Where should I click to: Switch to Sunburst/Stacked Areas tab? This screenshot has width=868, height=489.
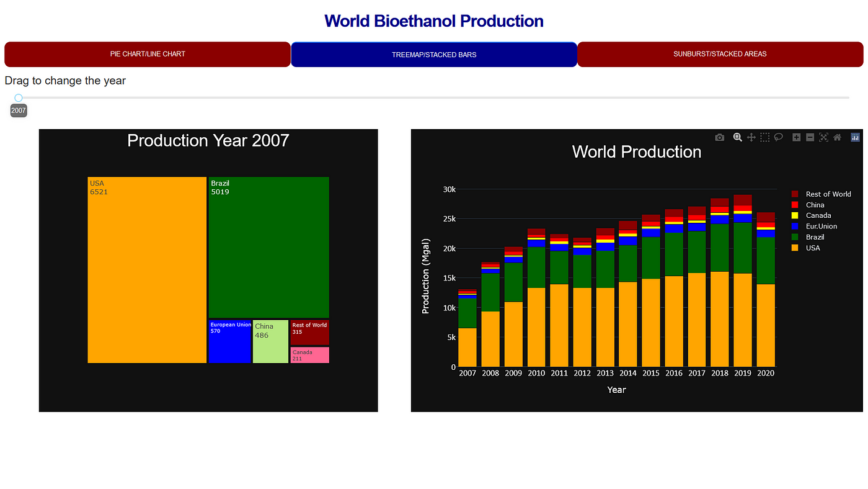[720, 54]
